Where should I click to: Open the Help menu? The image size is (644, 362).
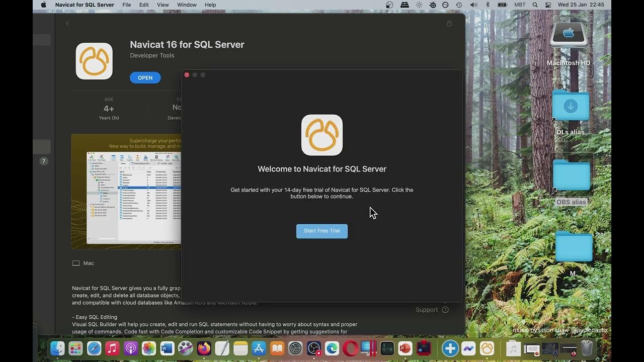pos(210,5)
